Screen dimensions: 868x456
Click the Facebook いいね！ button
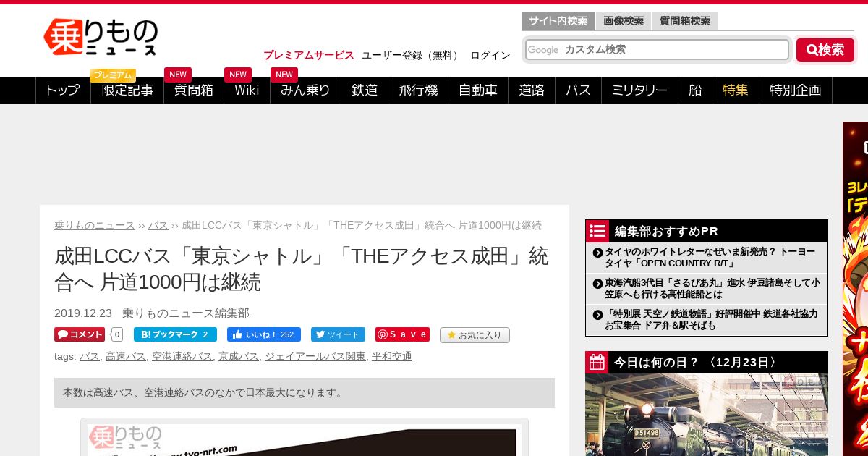(x=264, y=334)
